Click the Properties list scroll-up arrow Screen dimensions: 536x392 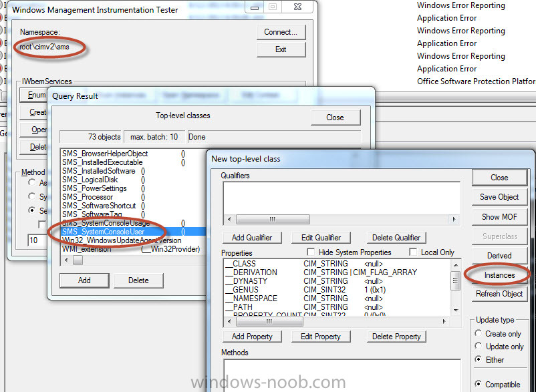456,264
